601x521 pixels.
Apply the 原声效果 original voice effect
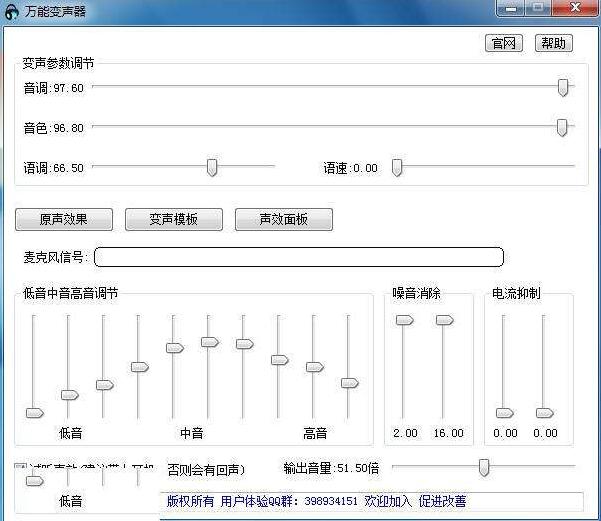click(64, 219)
